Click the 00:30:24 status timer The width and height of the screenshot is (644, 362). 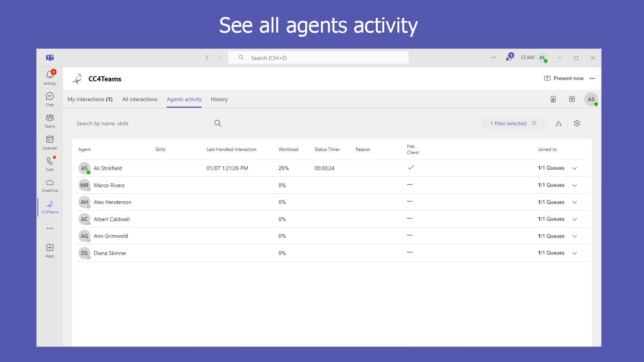[x=324, y=168]
